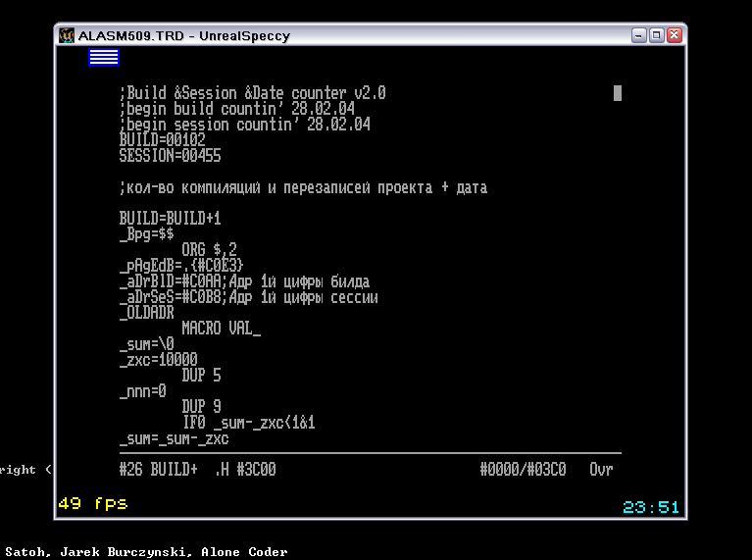Click the 49 fps counter
Viewport: 752px width, 560px height.
(93, 503)
